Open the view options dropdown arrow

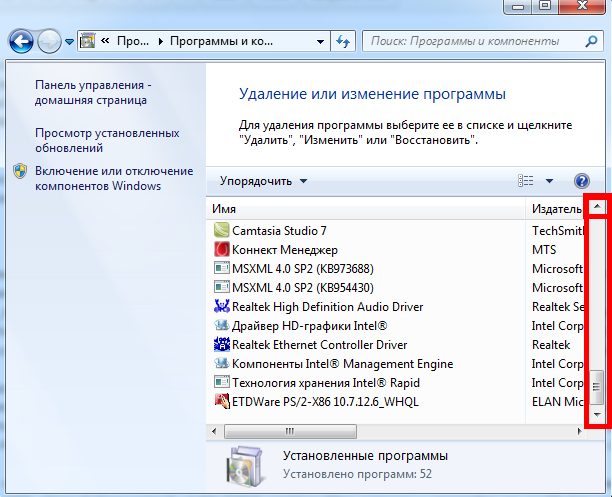coord(549,181)
